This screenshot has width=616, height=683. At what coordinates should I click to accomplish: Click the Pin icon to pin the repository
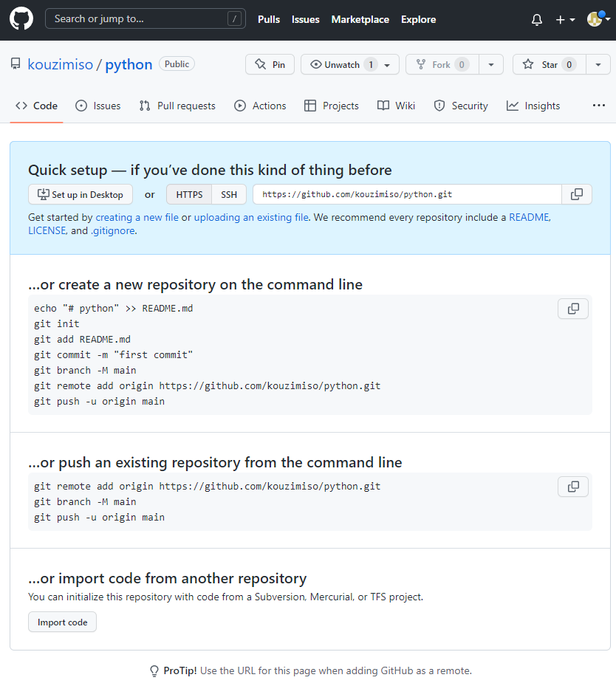point(260,64)
